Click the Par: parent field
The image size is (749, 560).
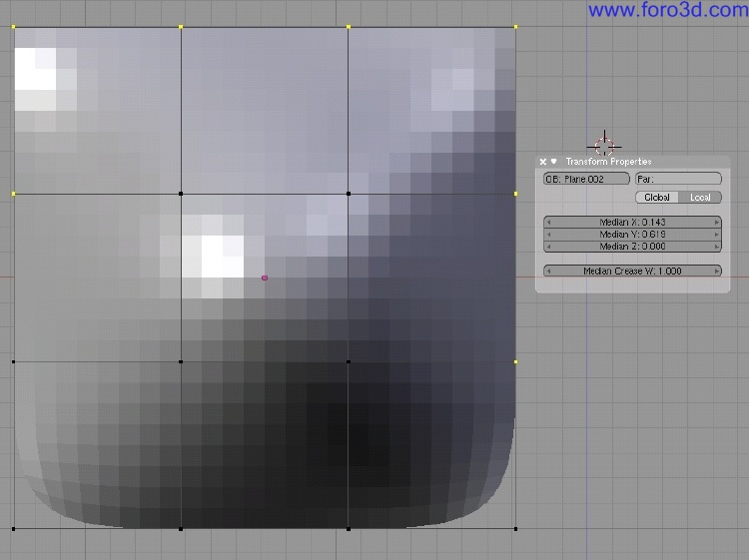tap(678, 179)
